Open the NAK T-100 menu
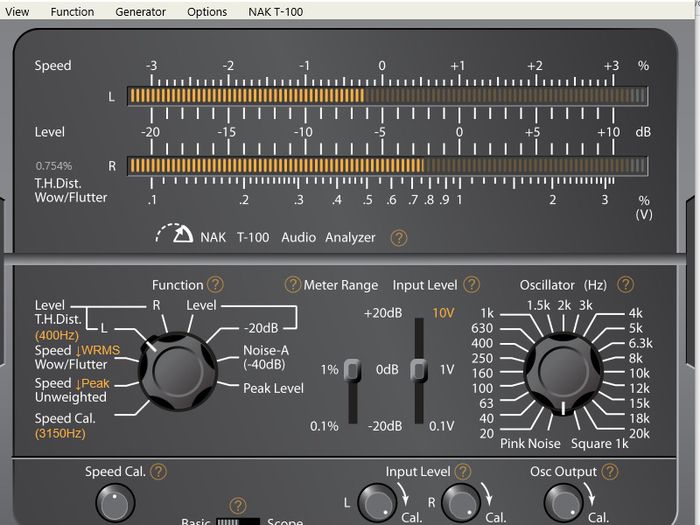 pos(275,12)
